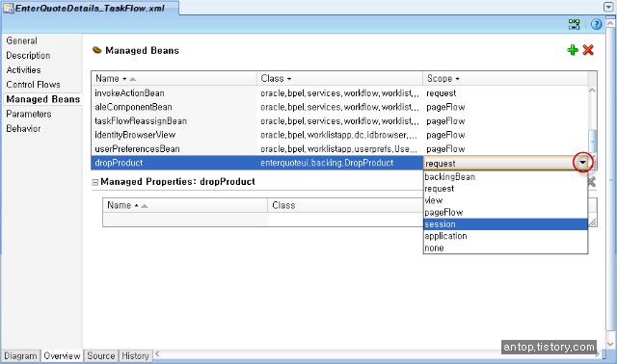Add a new managed bean with green plus
Viewport: 617px width, 364px height.
point(573,50)
